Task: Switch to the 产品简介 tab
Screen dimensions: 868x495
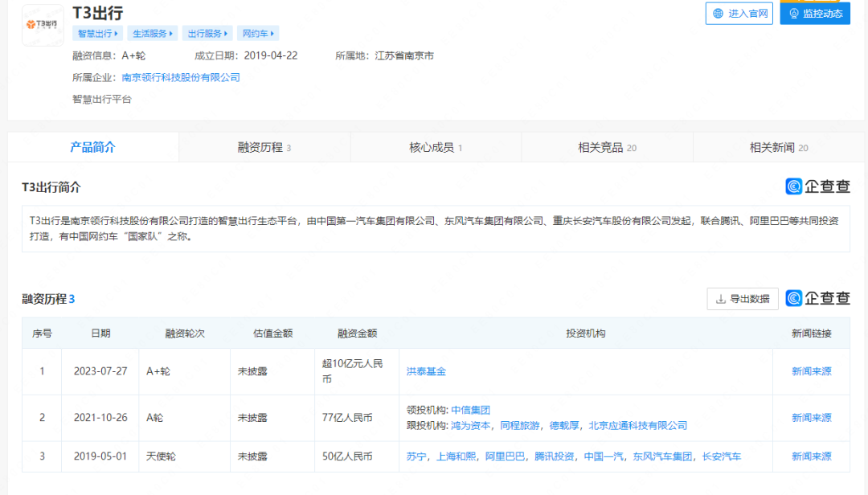Action: click(x=93, y=147)
